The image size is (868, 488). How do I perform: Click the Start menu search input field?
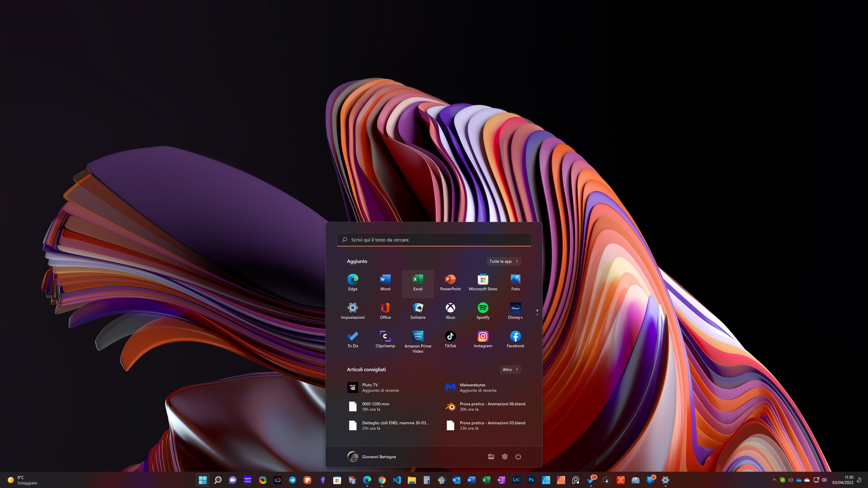pyautogui.click(x=434, y=239)
